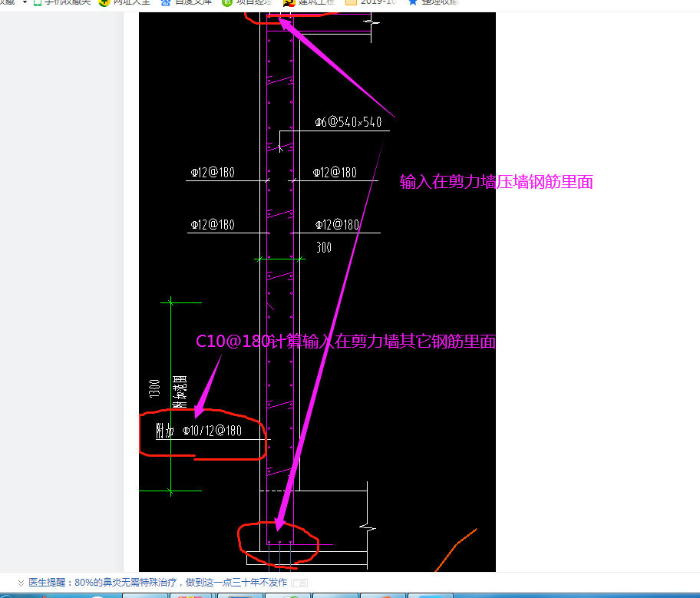Click the 输入在剪力墙压墙钢筋里面 note

[496, 182]
